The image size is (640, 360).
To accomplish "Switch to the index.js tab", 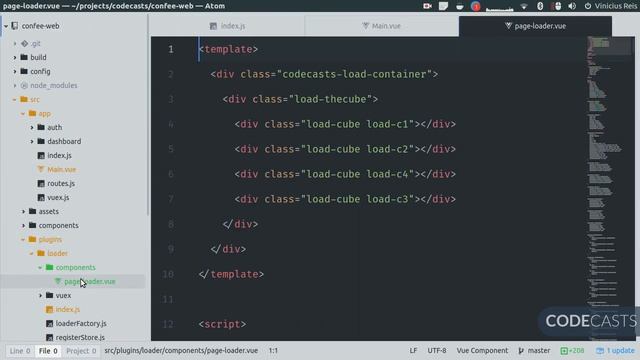I will pyautogui.click(x=227, y=26).
